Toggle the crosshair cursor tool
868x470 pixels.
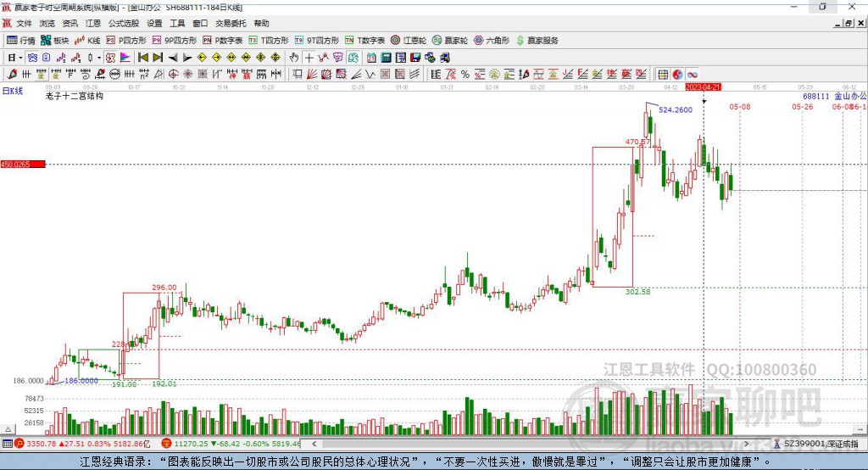309,58
